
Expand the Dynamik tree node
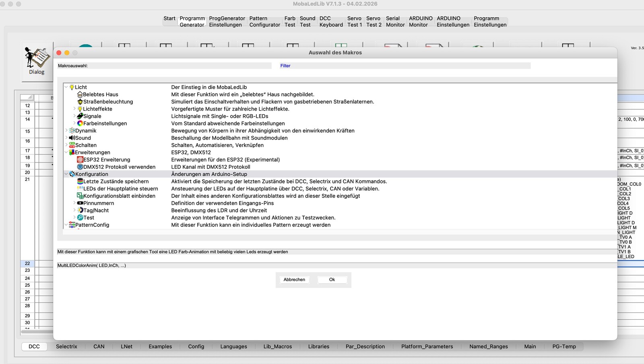(x=66, y=131)
